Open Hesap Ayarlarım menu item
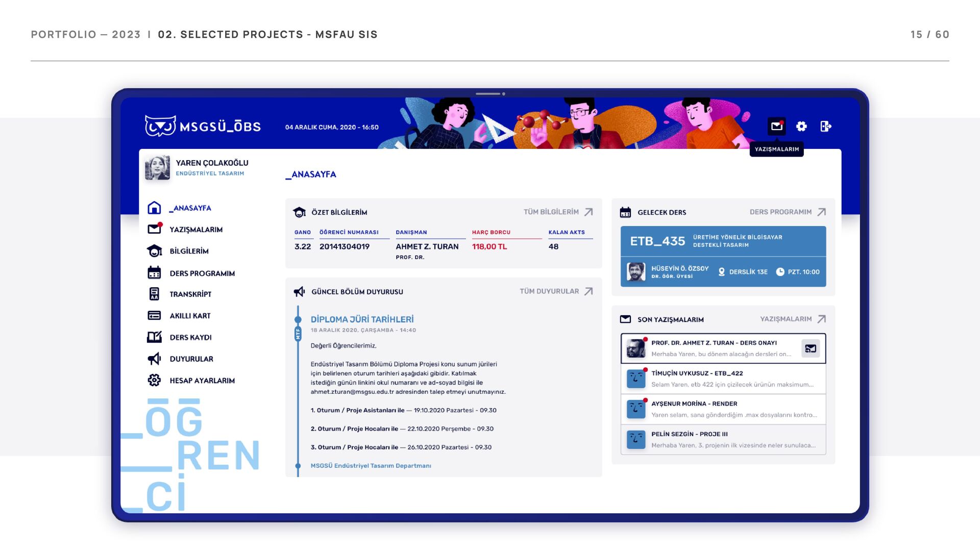Image resolution: width=980 pixels, height=551 pixels. pos(202,381)
